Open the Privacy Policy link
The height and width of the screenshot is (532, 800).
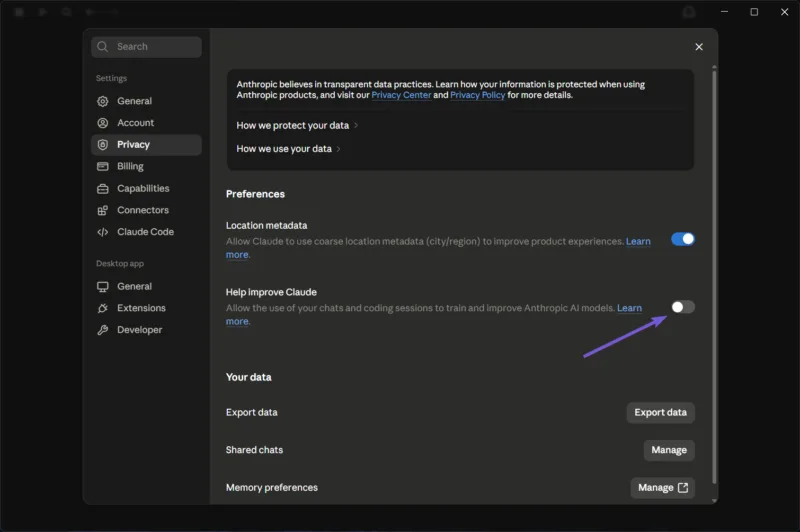(x=478, y=95)
